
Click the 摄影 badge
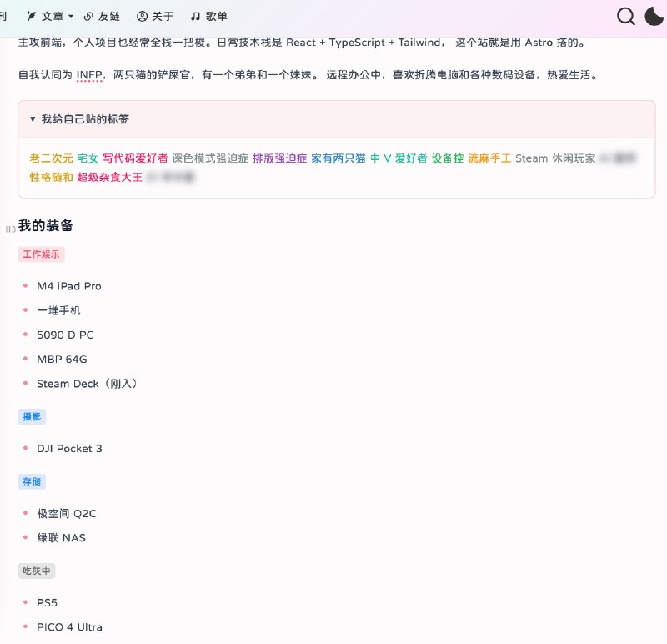click(32, 416)
